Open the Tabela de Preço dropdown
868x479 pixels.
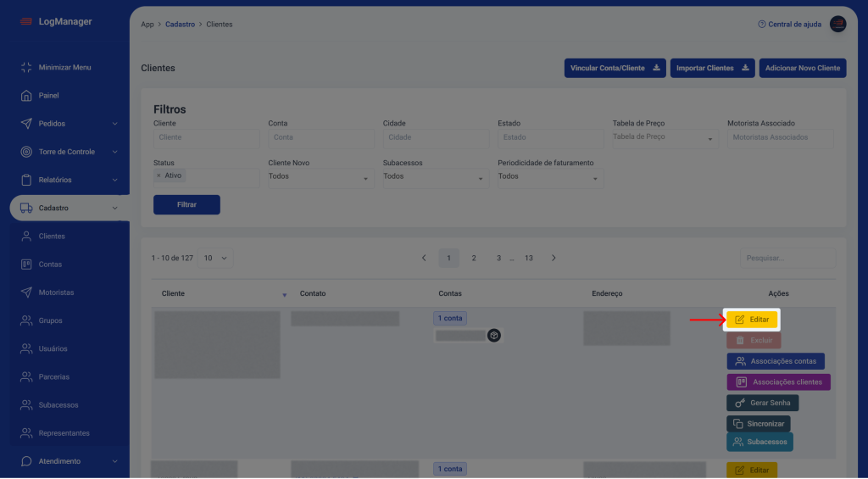click(664, 137)
